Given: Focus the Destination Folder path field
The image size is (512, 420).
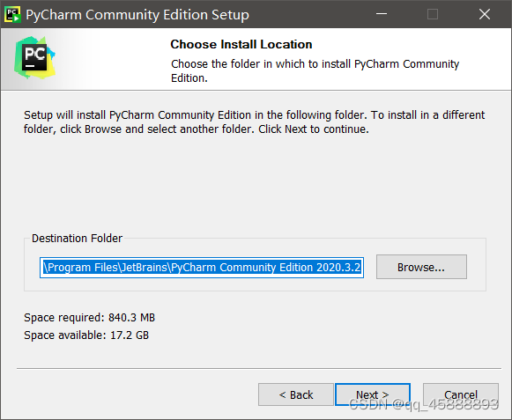Looking at the screenshot, I should (202, 268).
